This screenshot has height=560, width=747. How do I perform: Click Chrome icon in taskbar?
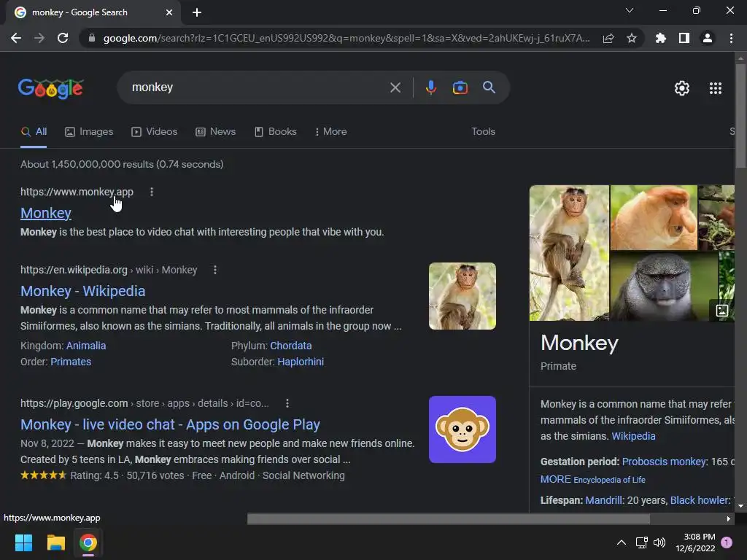click(x=88, y=542)
